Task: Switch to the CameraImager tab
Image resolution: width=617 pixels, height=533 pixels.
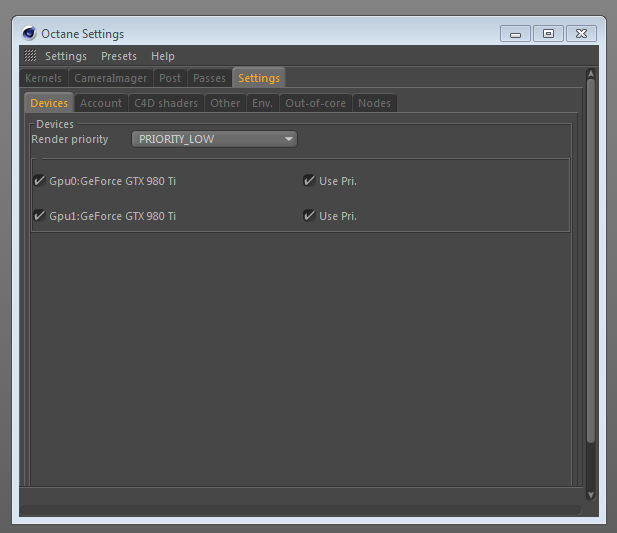Action: pyautogui.click(x=111, y=78)
